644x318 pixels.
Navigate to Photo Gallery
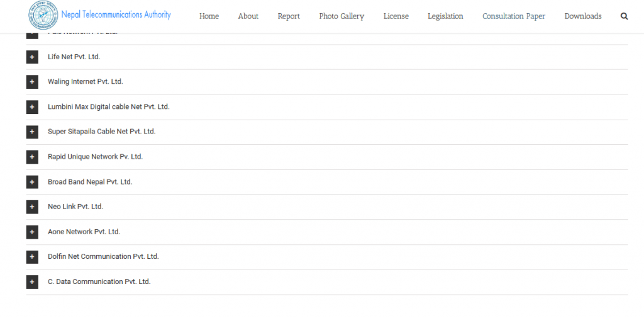tap(341, 16)
